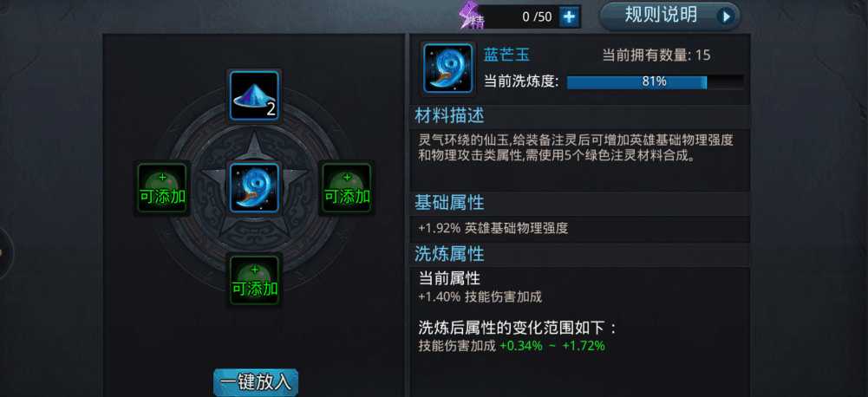This screenshot has height=397, width=868.
Task: Click the 当前拥有数量: 15 label
Action: (656, 55)
